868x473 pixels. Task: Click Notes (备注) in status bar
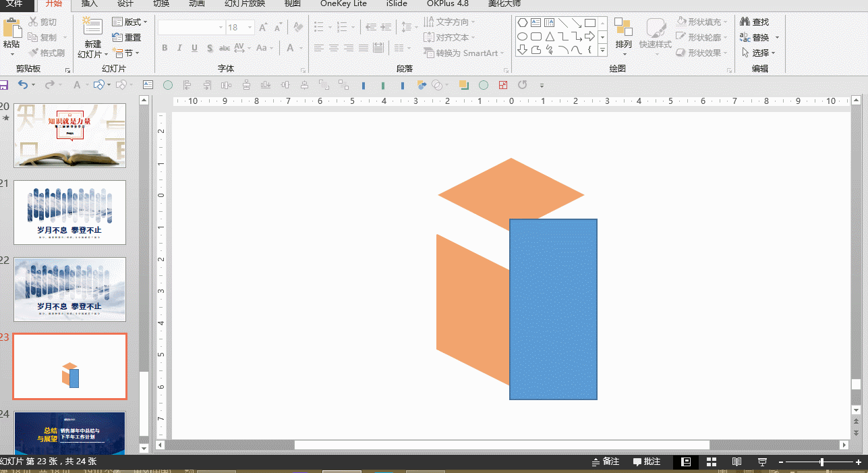coord(606,462)
